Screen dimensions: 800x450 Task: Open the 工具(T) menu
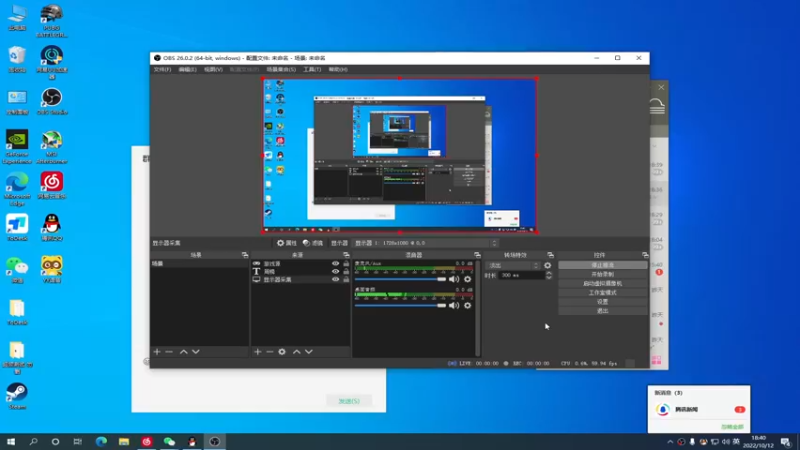[x=312, y=69]
